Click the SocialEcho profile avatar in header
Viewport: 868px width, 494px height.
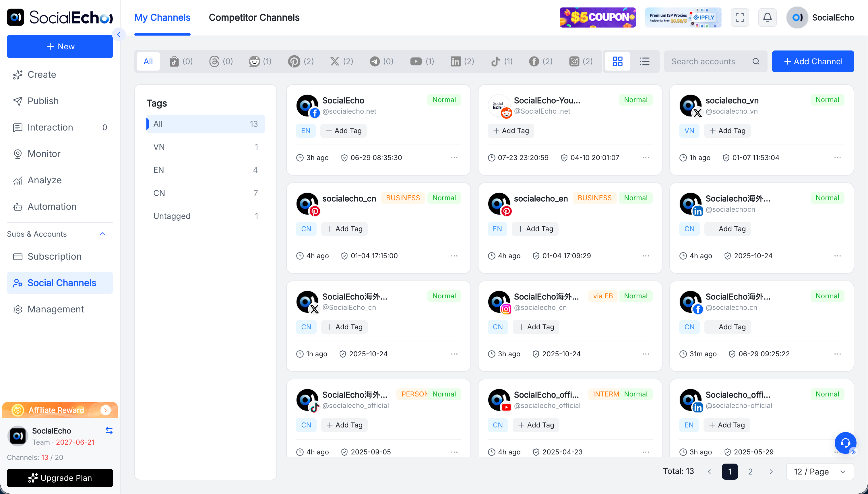coord(797,18)
